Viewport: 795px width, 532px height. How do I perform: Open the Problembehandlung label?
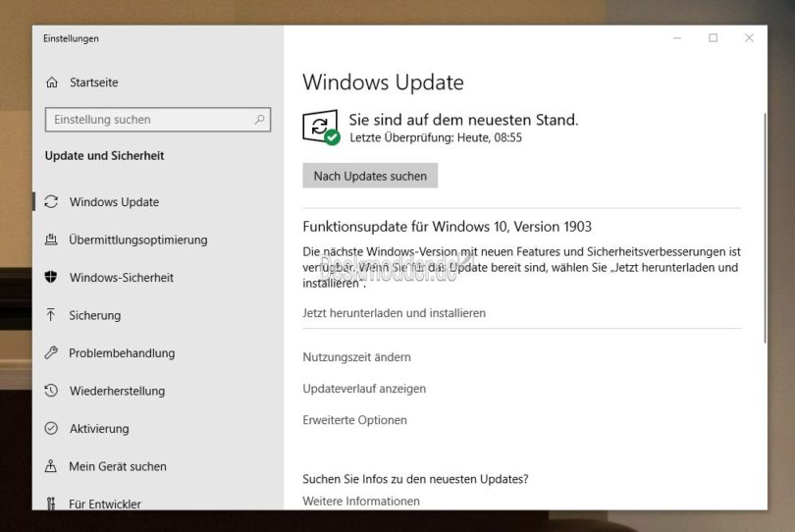click(x=122, y=353)
